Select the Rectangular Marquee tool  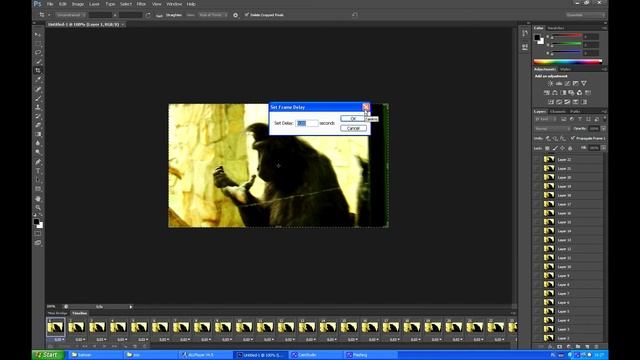coord(38,44)
